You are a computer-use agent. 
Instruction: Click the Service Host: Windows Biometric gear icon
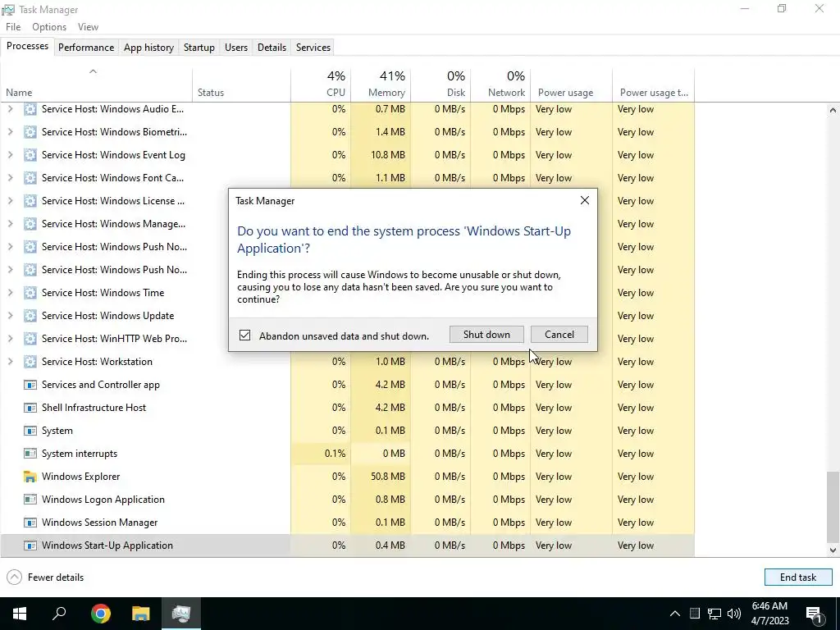pos(30,132)
